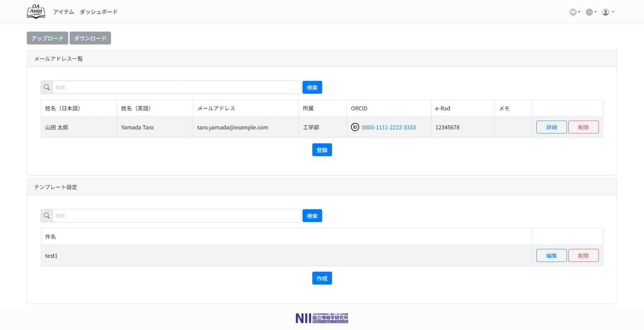
Task: Open the globe language dropdown
Action: [x=591, y=12]
